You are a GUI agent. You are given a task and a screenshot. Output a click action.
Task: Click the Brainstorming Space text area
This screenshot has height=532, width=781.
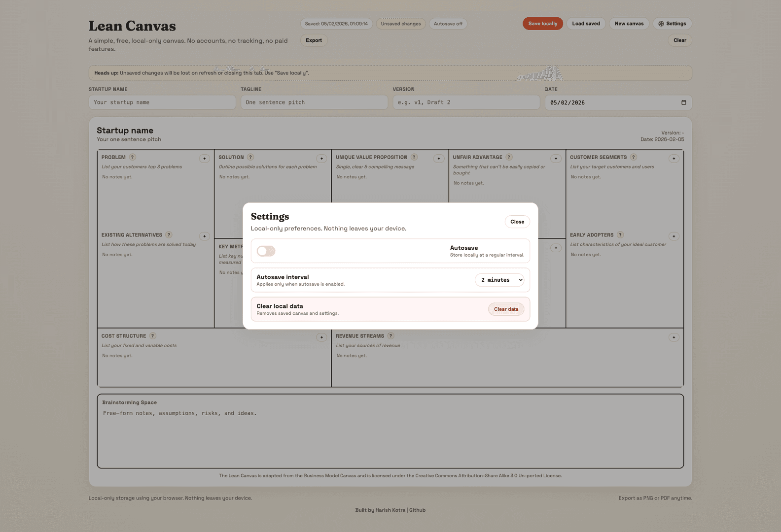pyautogui.click(x=390, y=436)
